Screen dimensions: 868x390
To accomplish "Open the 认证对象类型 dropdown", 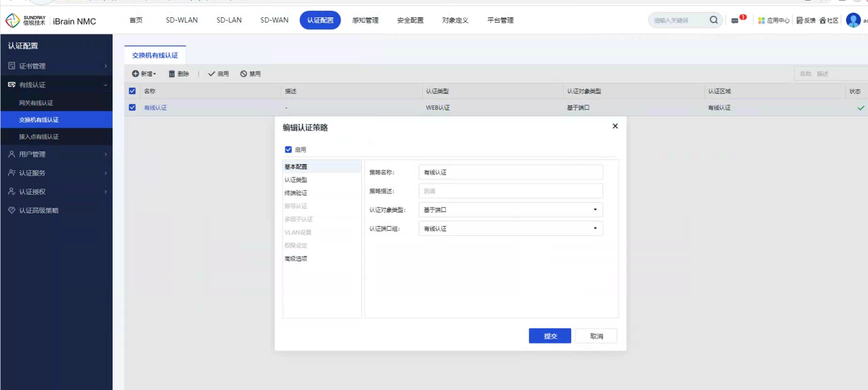I will coord(511,210).
